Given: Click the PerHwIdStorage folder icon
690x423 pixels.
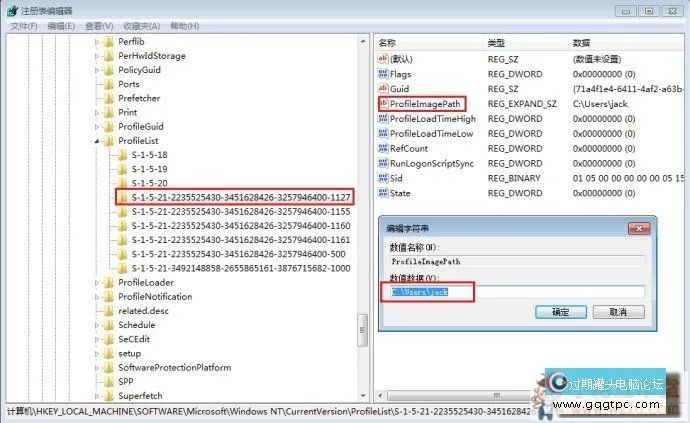Looking at the screenshot, I should tap(108, 56).
